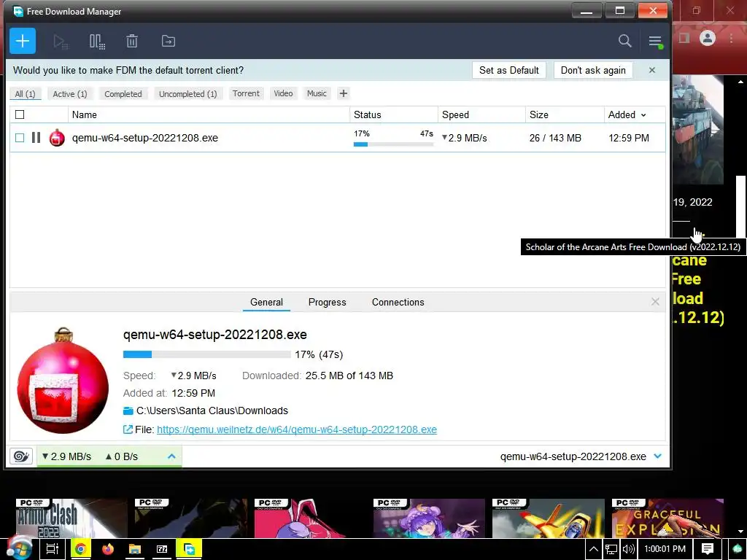This screenshot has height=560, width=747.
Task: Add a new filter tag with plus
Action: point(343,93)
